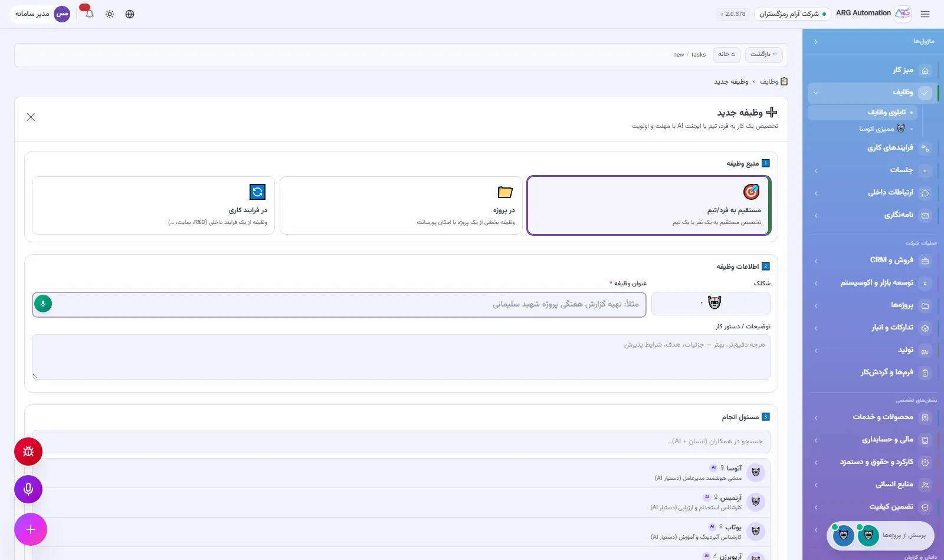Viewport: 944px width, 560px height.
Task: Open ممیزی آتوسا submenu item
Action: pyautogui.click(x=862, y=129)
